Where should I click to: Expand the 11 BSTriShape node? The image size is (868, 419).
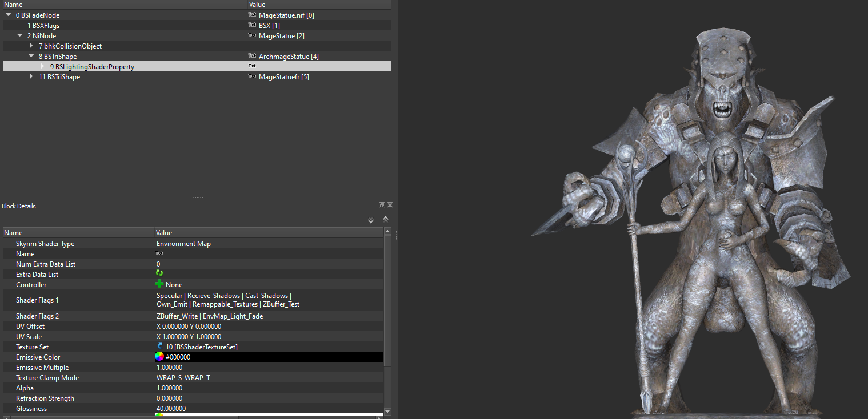pyautogui.click(x=31, y=76)
